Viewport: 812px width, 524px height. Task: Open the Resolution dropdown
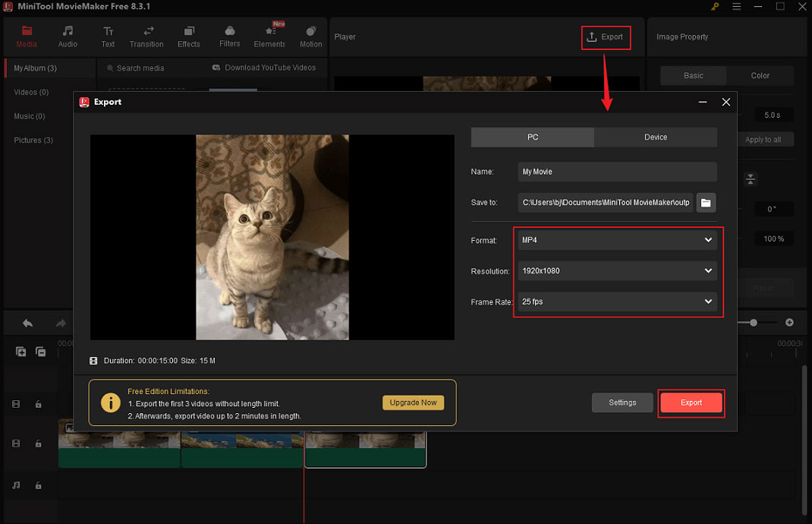[x=616, y=270]
